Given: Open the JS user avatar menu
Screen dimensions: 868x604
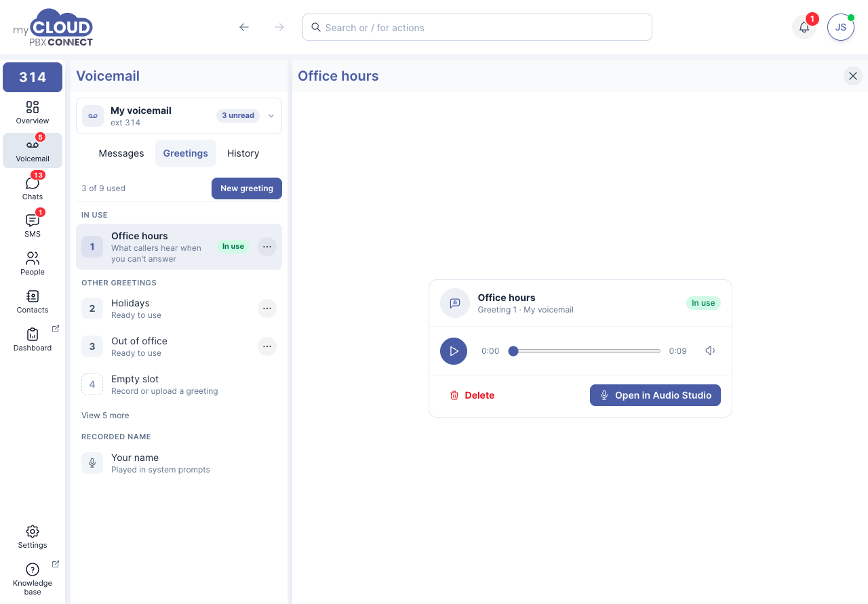Looking at the screenshot, I should tap(841, 27).
